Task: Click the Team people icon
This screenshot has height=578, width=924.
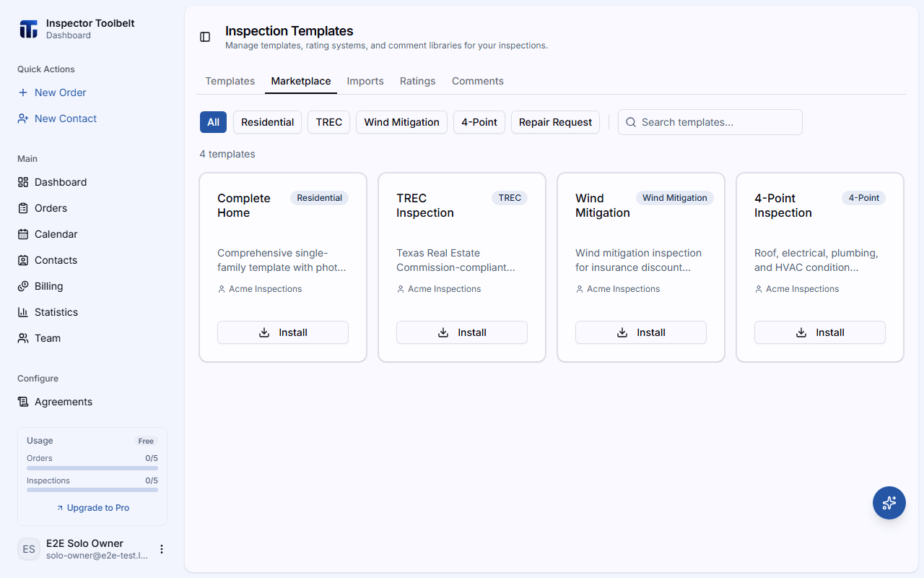Action: [x=23, y=338]
